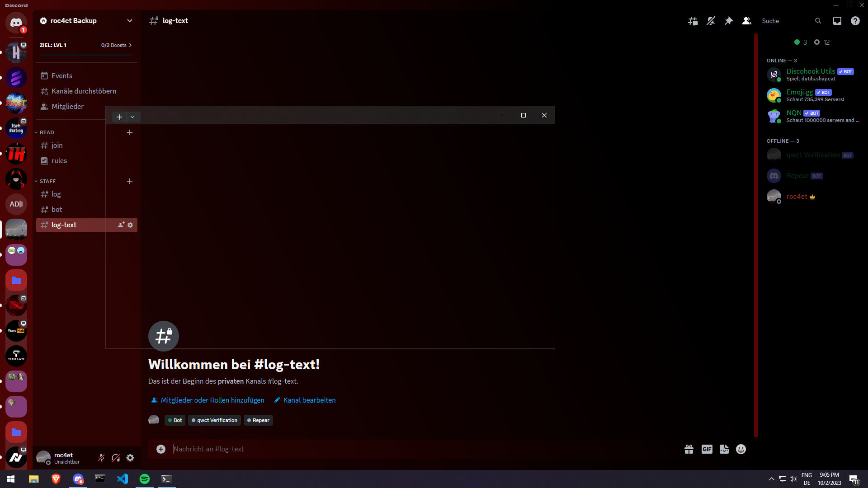The width and height of the screenshot is (868, 488).
Task: Add new tab in overlay window
Action: tap(119, 117)
